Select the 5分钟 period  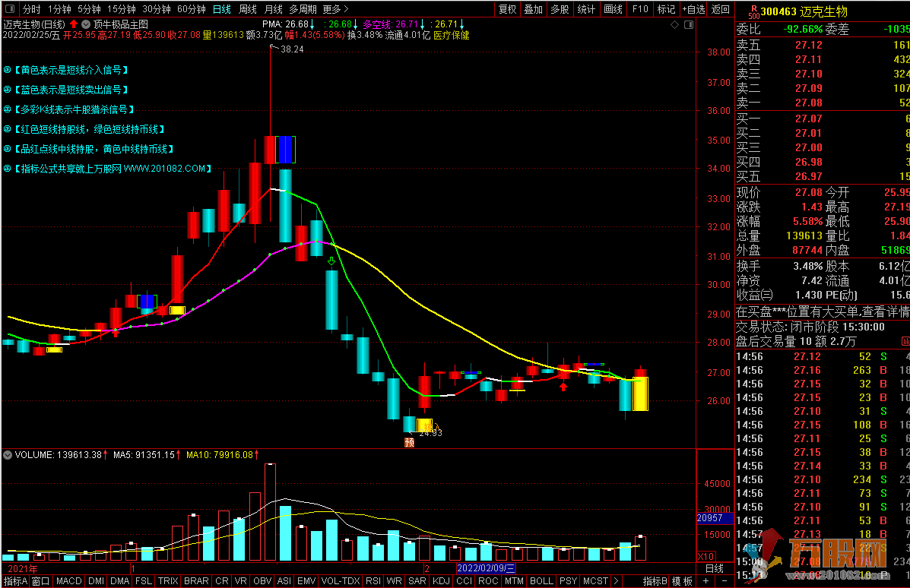tap(89, 9)
